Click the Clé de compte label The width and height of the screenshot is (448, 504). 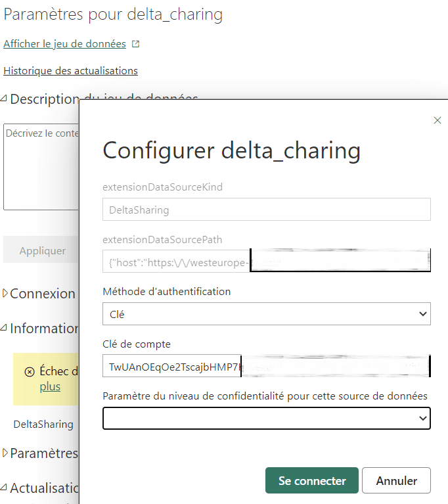click(137, 344)
